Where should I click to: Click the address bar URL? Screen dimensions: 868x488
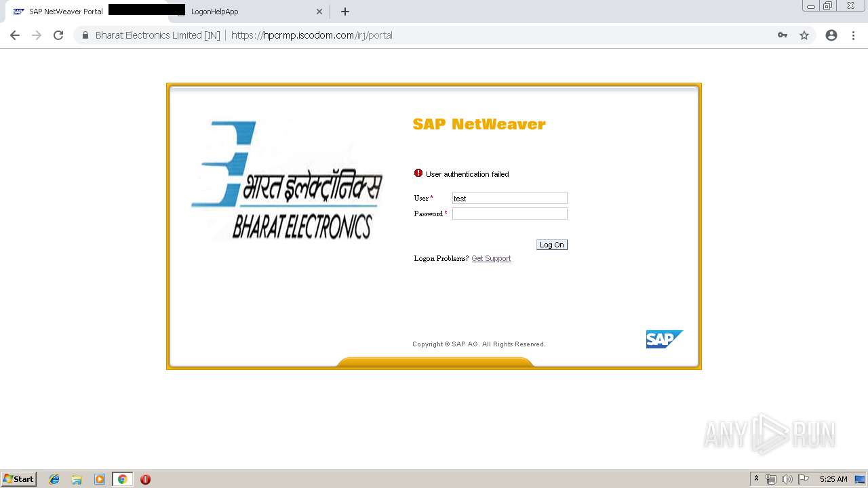pyautogui.click(x=312, y=35)
